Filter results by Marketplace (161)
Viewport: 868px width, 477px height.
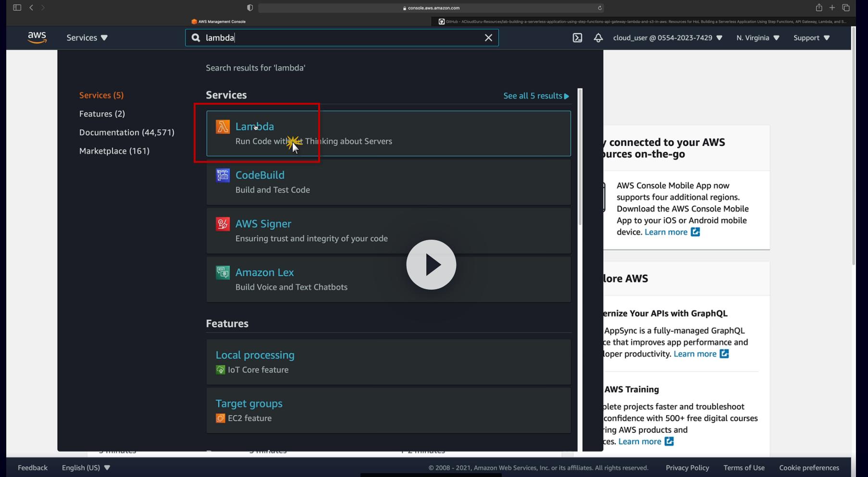coord(114,151)
